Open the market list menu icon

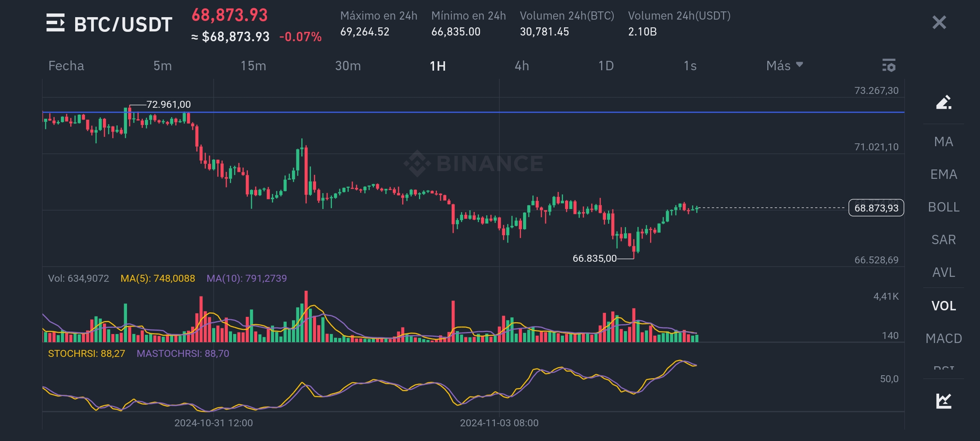[56, 22]
